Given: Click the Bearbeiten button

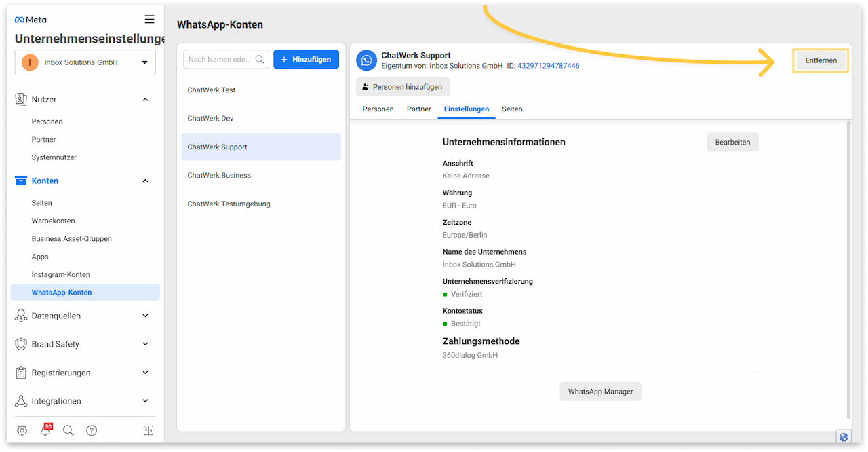Looking at the screenshot, I should click(x=732, y=142).
